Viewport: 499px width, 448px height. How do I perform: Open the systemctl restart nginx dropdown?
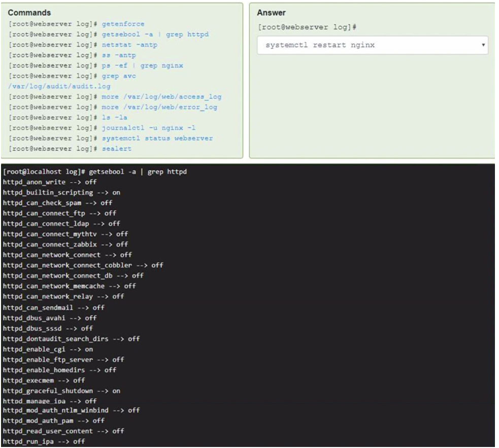(x=372, y=45)
